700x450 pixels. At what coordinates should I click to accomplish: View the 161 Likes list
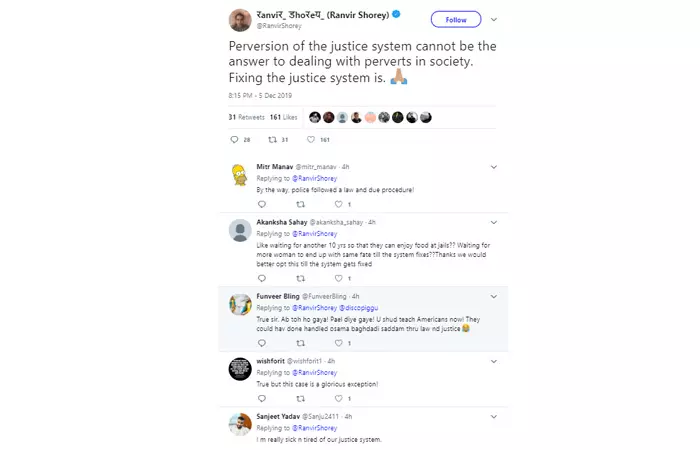click(x=282, y=117)
